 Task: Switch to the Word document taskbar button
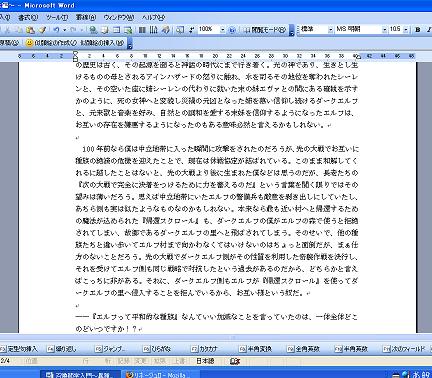(80, 374)
